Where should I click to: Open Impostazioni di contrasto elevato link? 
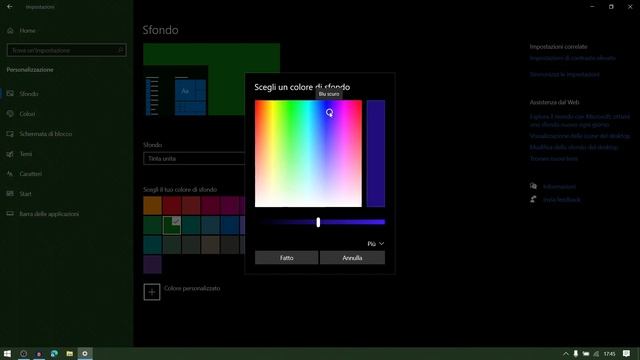click(x=573, y=58)
